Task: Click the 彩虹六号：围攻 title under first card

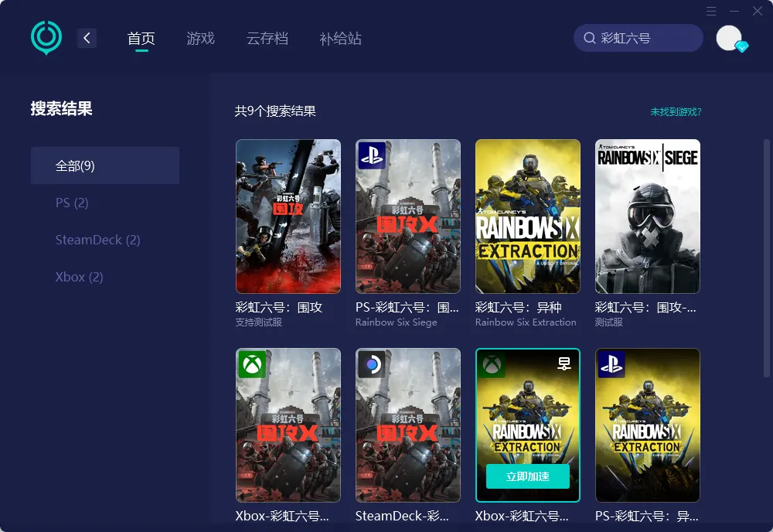Action: click(x=279, y=307)
